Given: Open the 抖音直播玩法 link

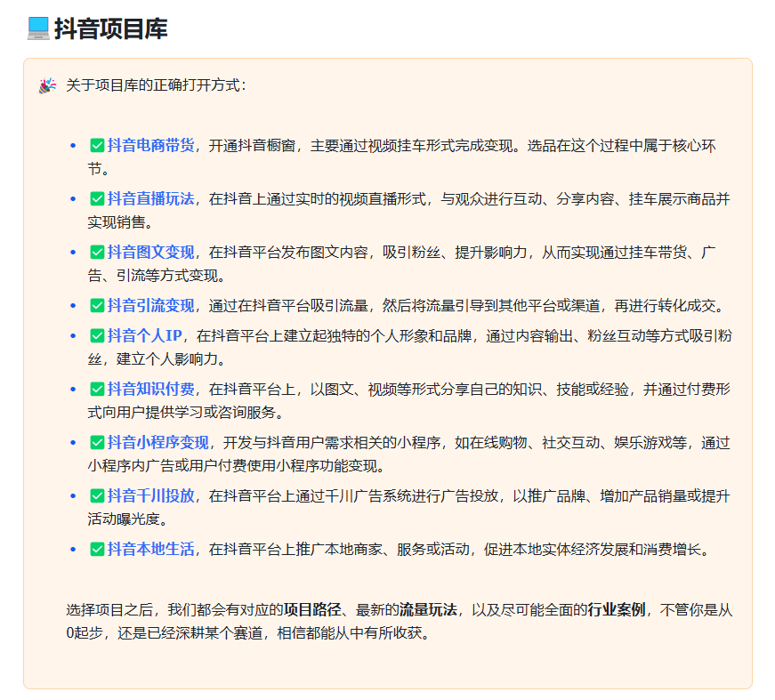Looking at the screenshot, I should (x=150, y=198).
